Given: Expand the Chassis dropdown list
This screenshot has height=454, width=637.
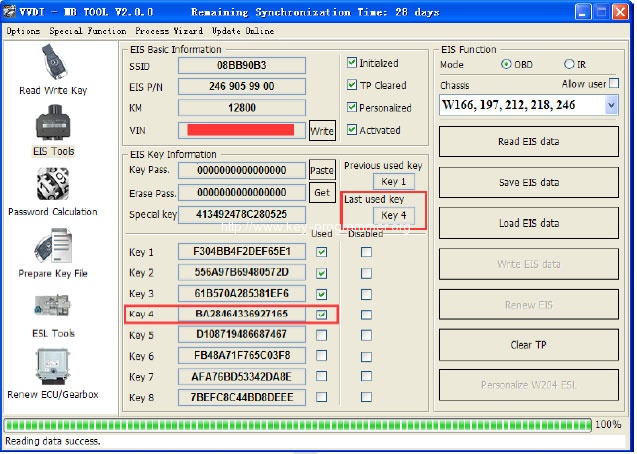Looking at the screenshot, I should [611, 105].
